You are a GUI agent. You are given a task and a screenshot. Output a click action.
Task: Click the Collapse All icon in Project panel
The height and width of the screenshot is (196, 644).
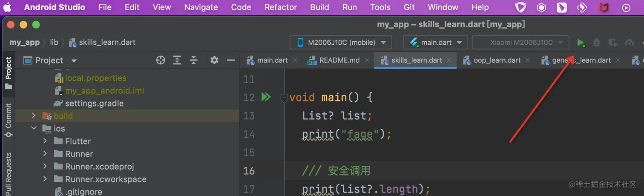click(194, 61)
